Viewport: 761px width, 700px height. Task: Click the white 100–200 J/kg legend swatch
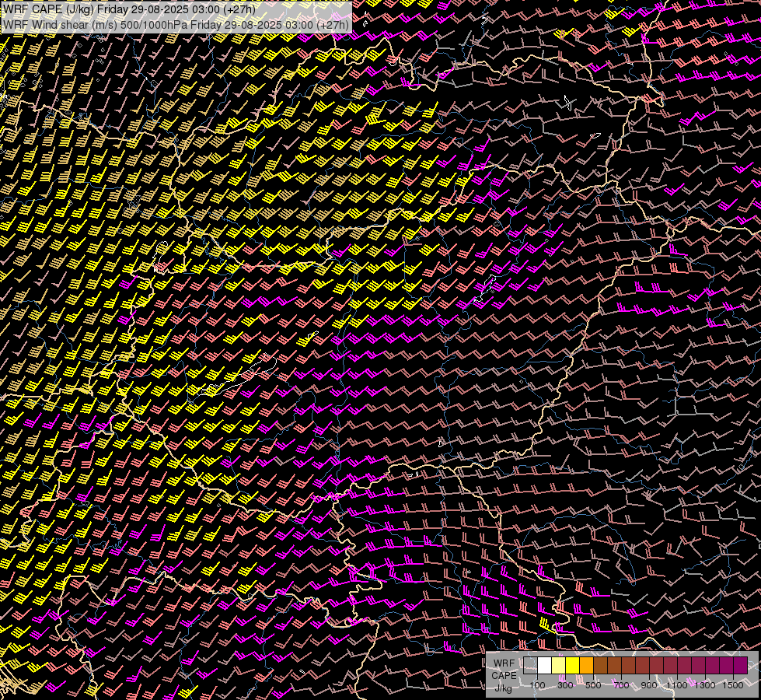coord(545,665)
